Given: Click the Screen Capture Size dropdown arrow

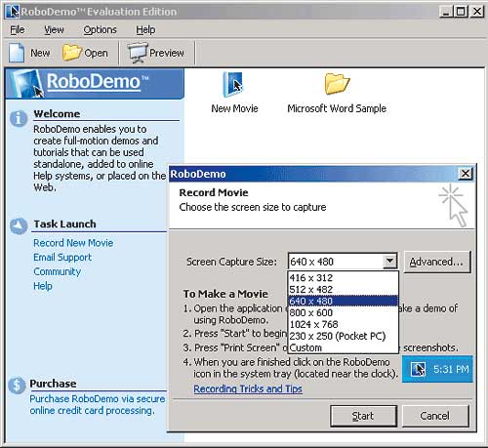Looking at the screenshot, I should coord(389,262).
